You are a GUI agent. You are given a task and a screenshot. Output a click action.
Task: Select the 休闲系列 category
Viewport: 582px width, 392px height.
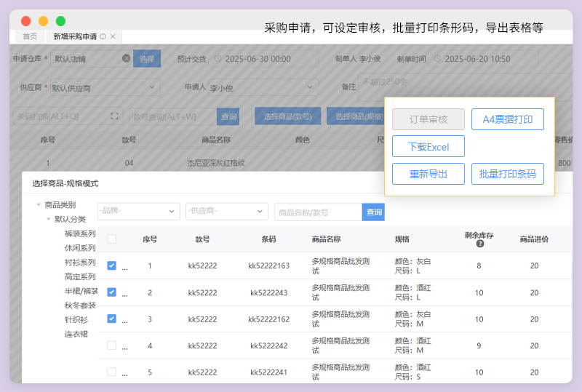(80, 248)
